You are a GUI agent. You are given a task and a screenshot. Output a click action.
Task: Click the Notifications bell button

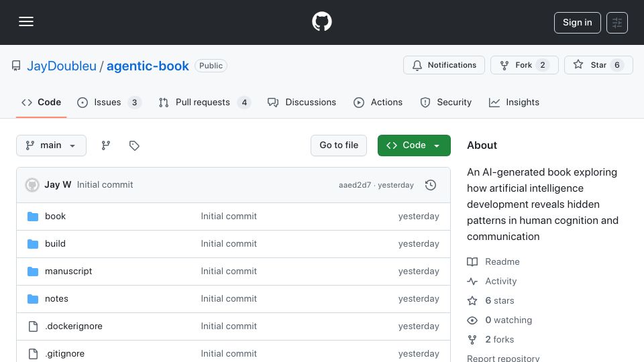coord(444,65)
